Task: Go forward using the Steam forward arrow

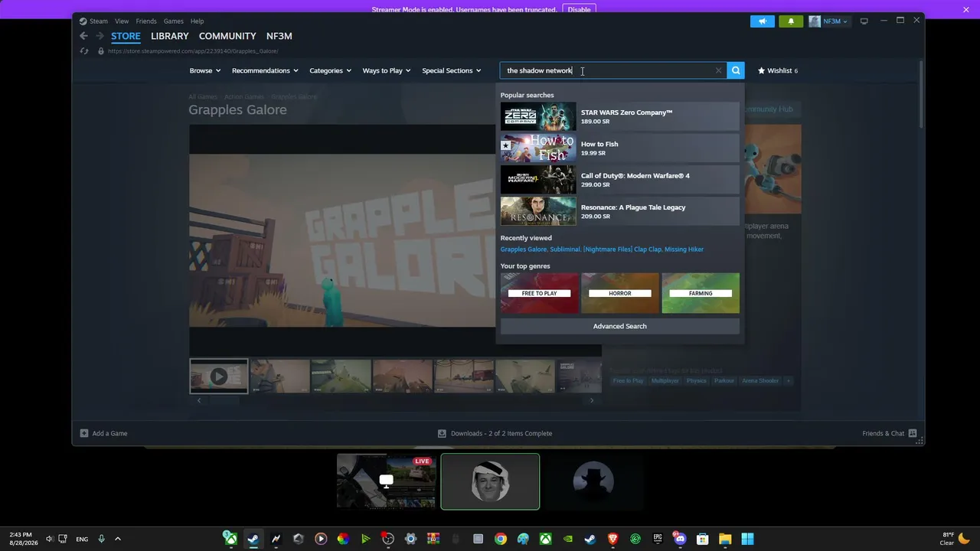Action: click(x=100, y=36)
